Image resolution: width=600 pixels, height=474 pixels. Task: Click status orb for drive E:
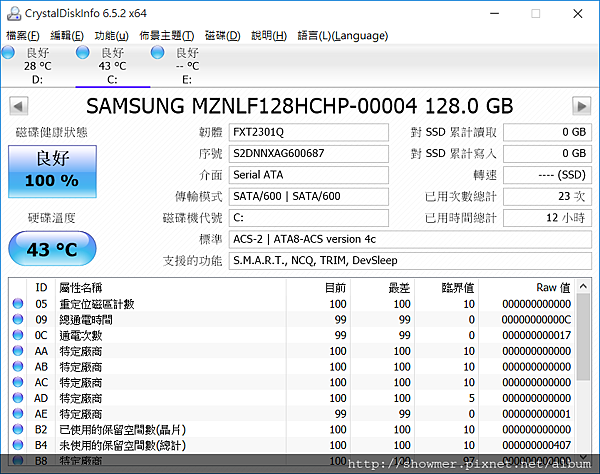157,52
